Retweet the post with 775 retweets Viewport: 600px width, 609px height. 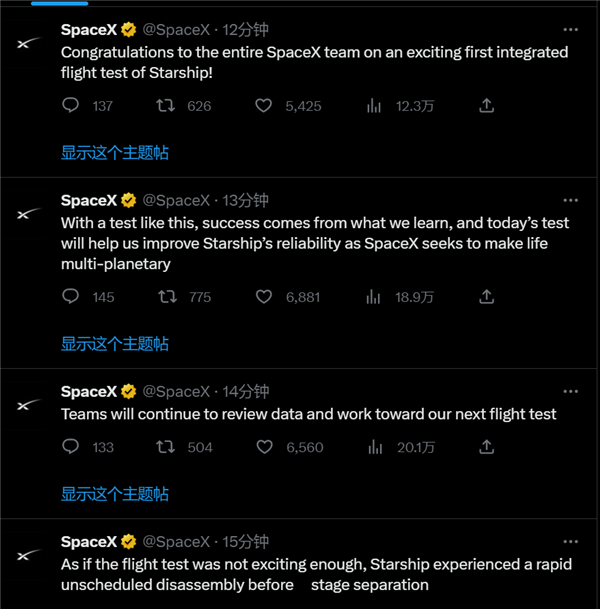coord(166,296)
